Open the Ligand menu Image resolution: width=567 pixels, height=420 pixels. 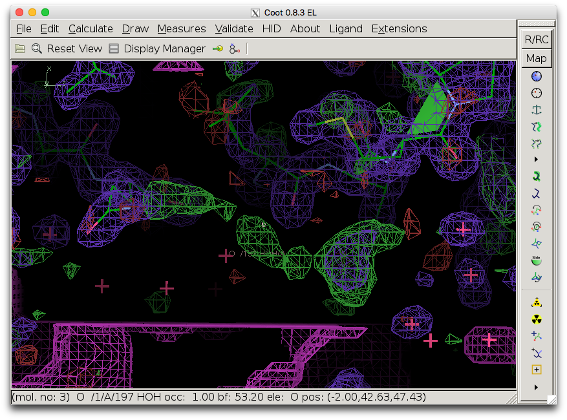(346, 29)
